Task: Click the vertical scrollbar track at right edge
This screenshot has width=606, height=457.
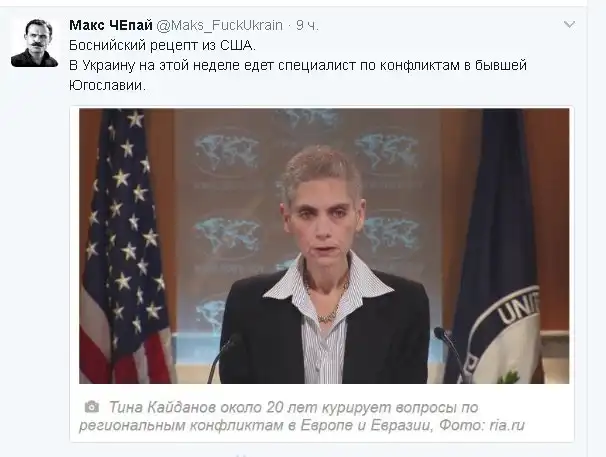Action: click(x=597, y=228)
